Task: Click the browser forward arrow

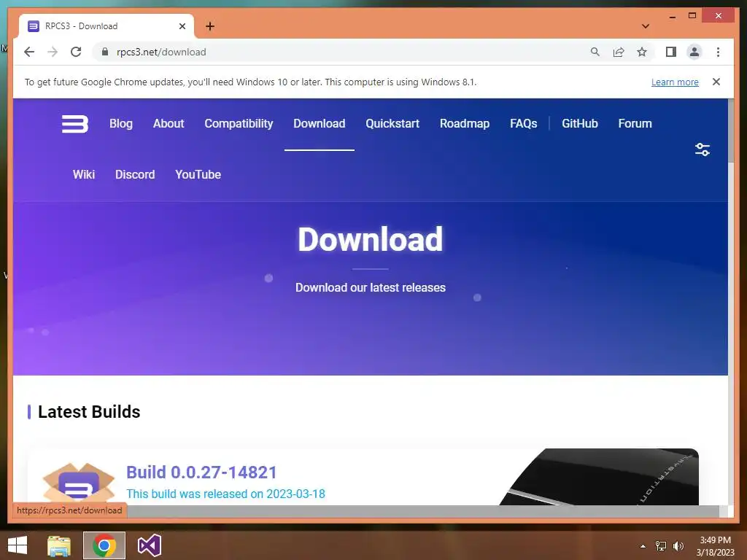Action: click(x=53, y=52)
